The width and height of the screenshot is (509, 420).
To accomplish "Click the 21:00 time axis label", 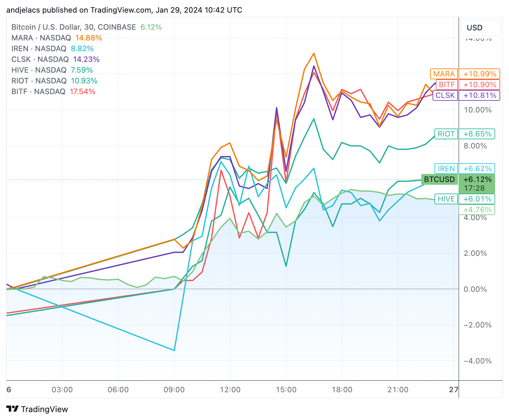I will 398,390.
